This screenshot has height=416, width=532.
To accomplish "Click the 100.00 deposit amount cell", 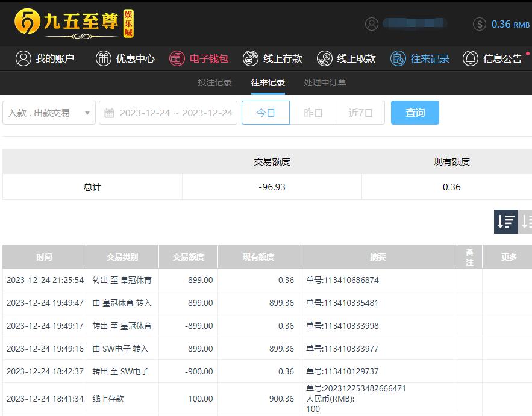I will tap(201, 399).
